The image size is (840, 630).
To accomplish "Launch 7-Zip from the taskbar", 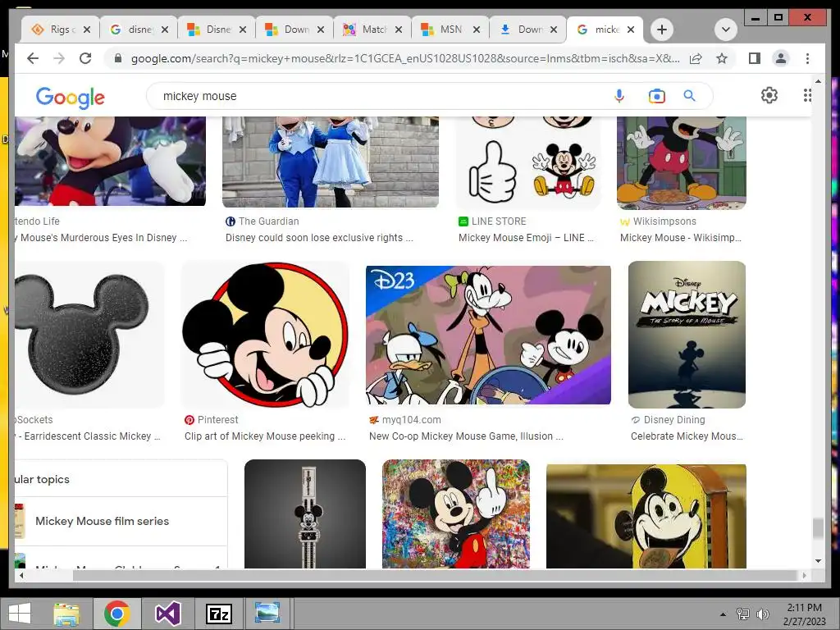I will [x=218, y=614].
